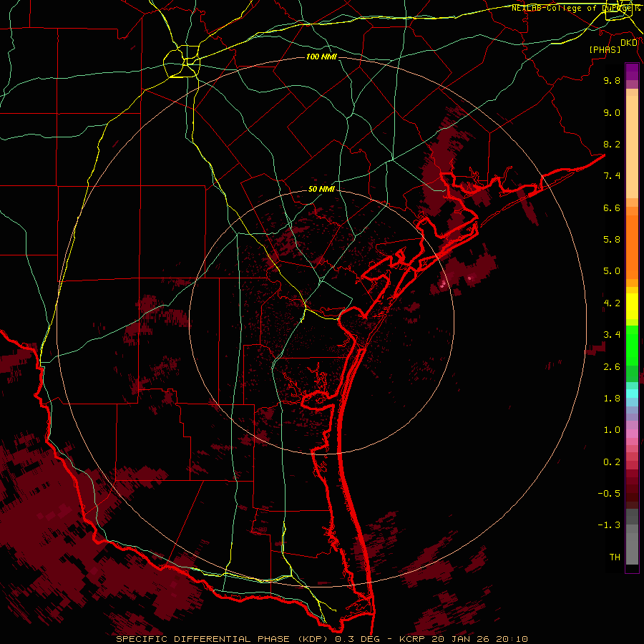Viewport: 644px width, 644px height.
Task: Click the -1.3 value on the scale
Action: click(x=609, y=525)
